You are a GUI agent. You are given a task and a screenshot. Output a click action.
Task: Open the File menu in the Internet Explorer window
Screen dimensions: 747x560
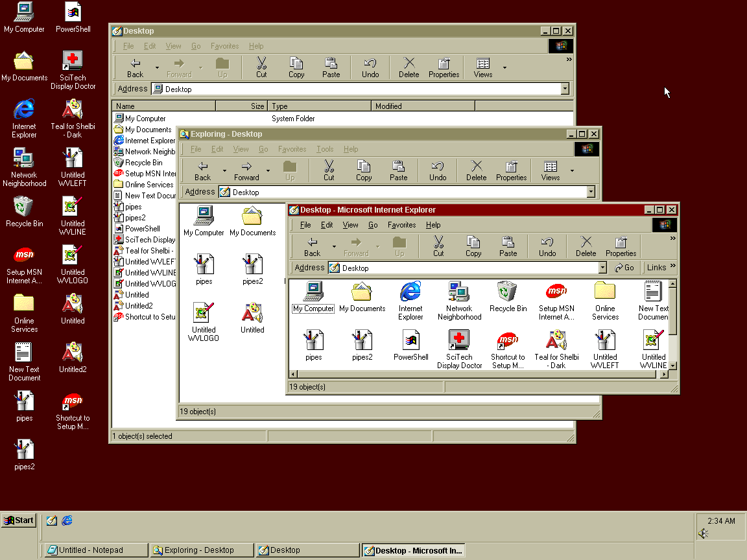tap(305, 225)
